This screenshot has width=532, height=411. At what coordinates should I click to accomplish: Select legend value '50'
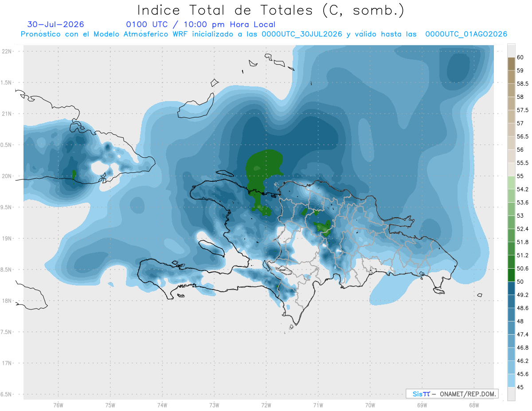click(520, 282)
